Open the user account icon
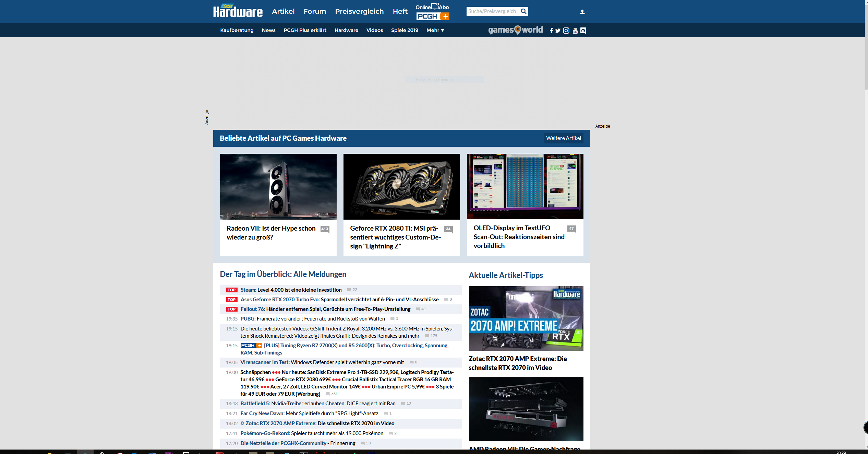Viewport: 868px width, 454px height. [x=582, y=12]
